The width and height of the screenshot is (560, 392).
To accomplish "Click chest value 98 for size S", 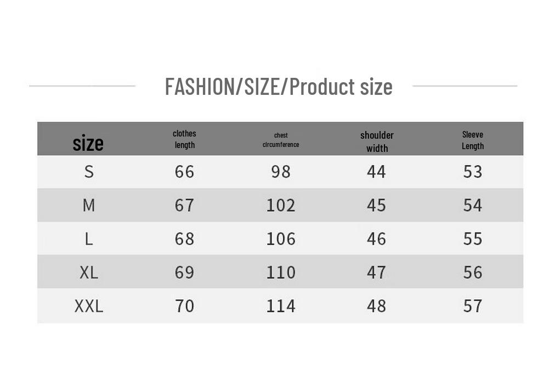I will [x=281, y=172].
